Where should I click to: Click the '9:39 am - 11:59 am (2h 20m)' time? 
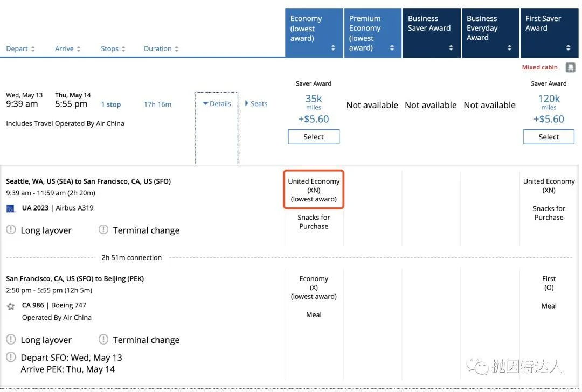[51, 193]
